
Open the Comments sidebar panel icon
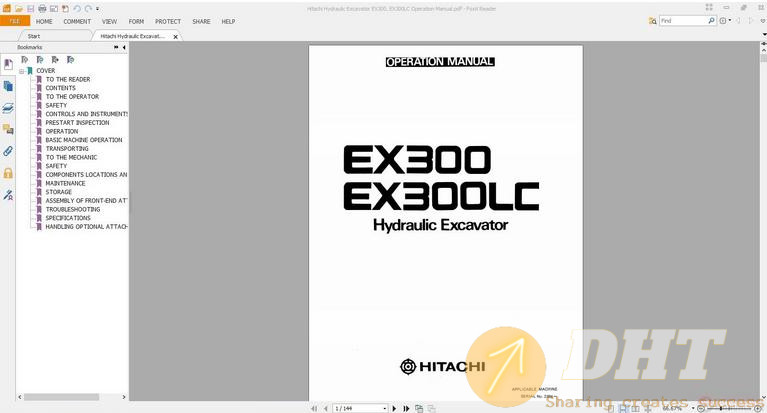8,129
